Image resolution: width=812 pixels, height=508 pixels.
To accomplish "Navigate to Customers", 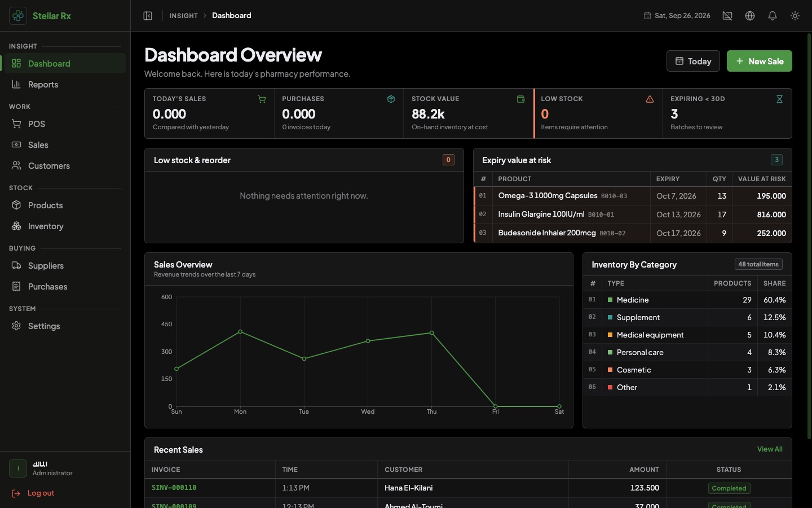I will (x=65, y=166).
